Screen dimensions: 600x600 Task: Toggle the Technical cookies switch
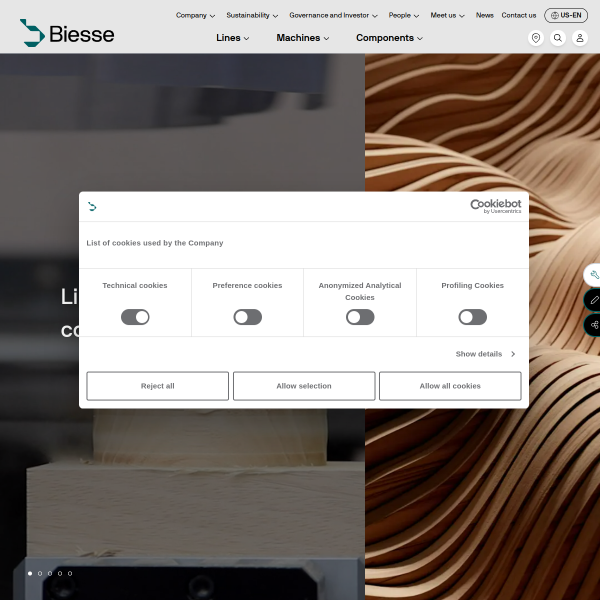[x=135, y=317]
